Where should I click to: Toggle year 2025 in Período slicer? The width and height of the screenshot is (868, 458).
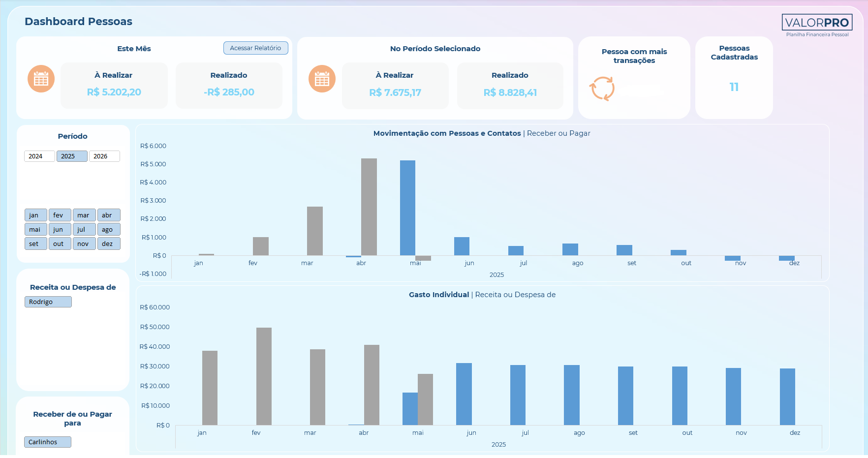[72, 156]
